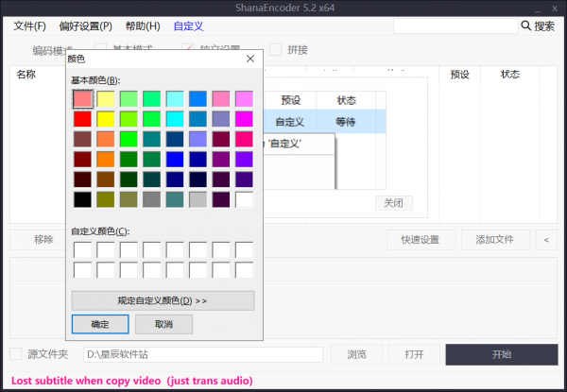Pick the medium gray swatch in bottom row
Image resolution: width=567 pixels, height=392 pixels.
[152, 199]
